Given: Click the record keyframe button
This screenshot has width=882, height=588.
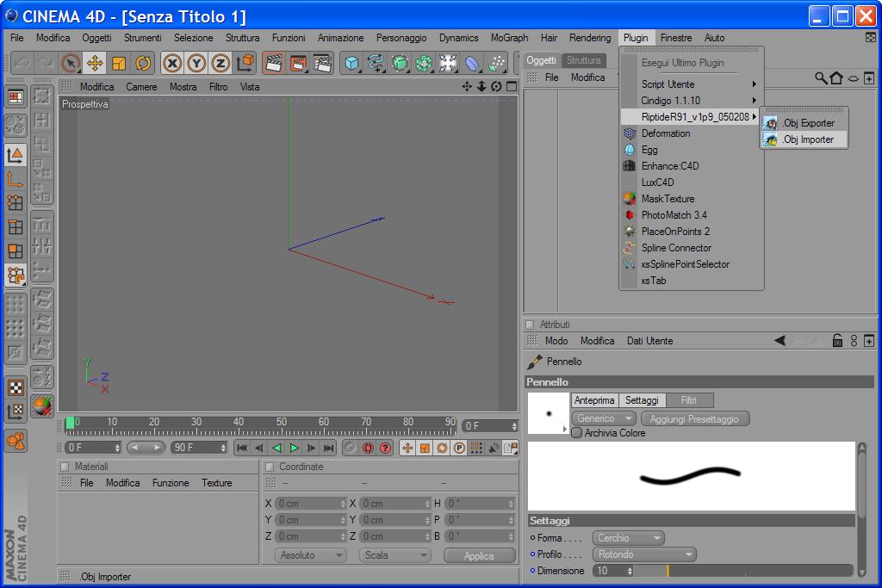Looking at the screenshot, I should [351, 448].
